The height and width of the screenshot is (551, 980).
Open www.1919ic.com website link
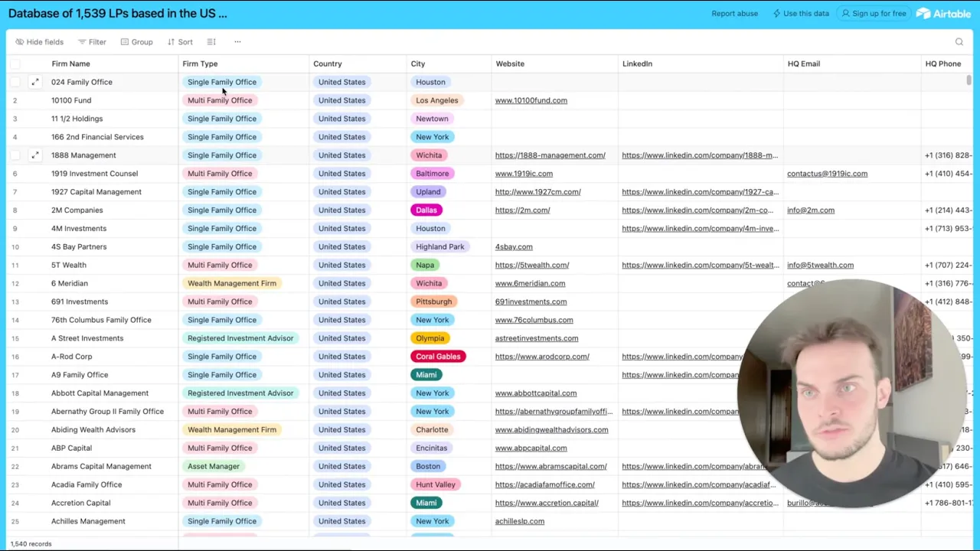pos(524,174)
